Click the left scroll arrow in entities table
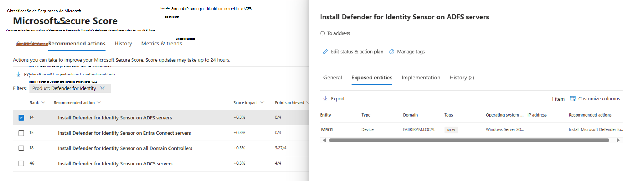The image size is (644, 183). pos(324,140)
